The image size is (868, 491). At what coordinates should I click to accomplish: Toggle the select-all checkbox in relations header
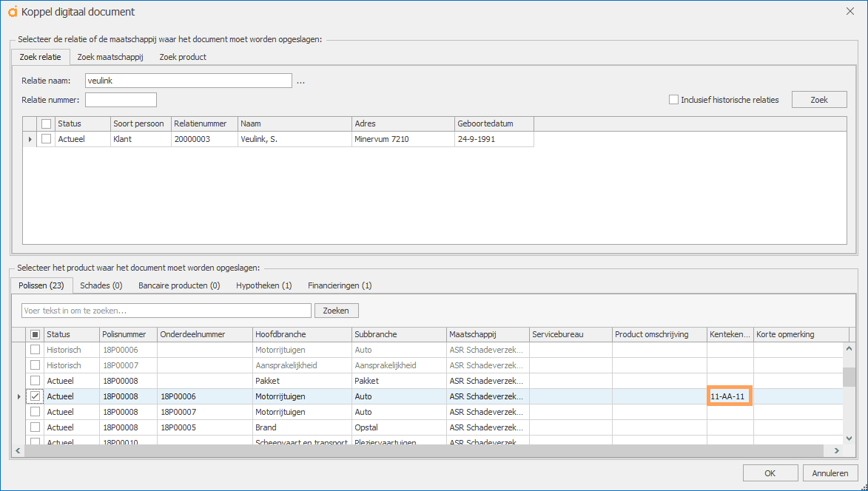click(x=46, y=123)
